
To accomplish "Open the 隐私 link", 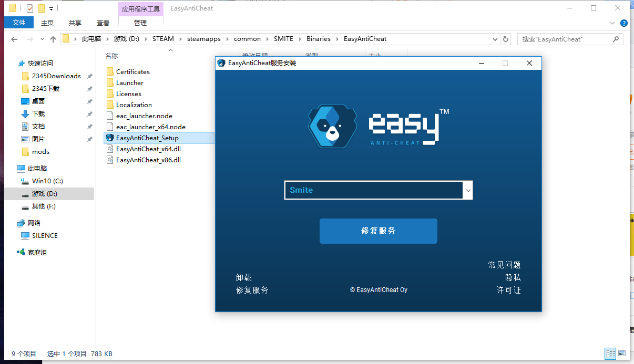I will (513, 277).
